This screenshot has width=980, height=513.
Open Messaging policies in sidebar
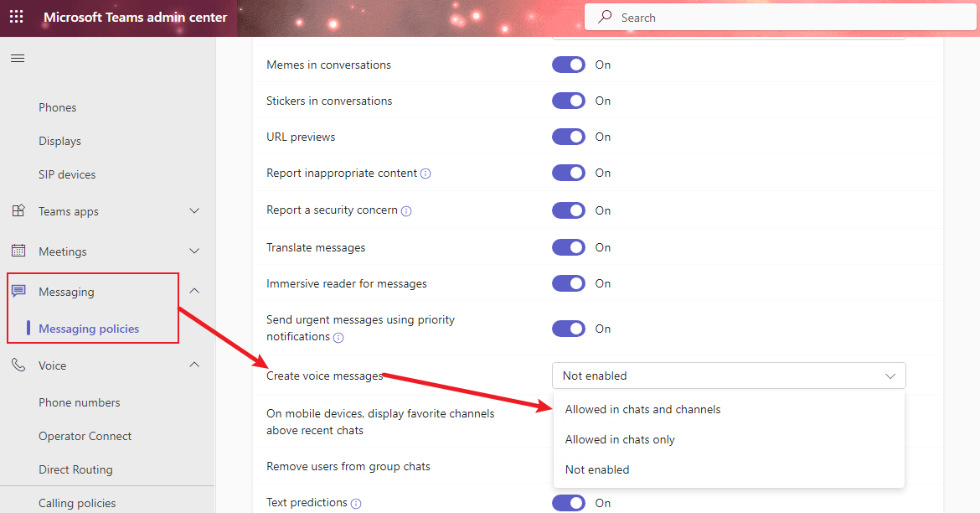click(89, 329)
